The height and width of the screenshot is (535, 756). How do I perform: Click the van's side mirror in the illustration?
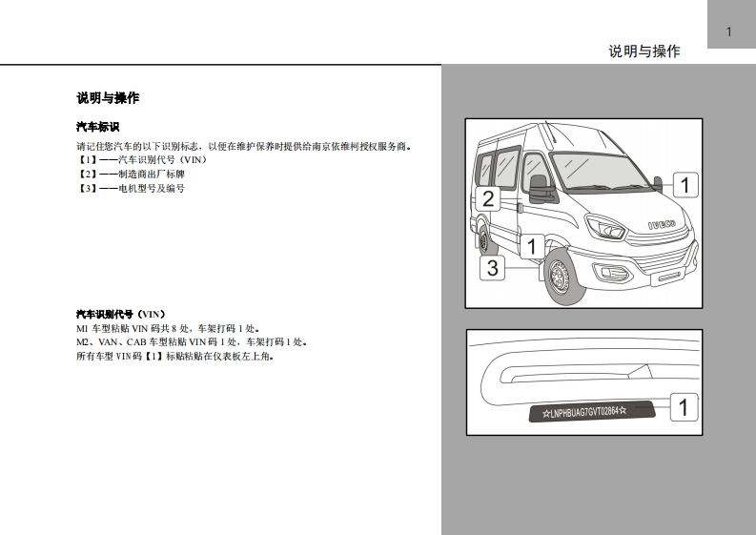540,189
